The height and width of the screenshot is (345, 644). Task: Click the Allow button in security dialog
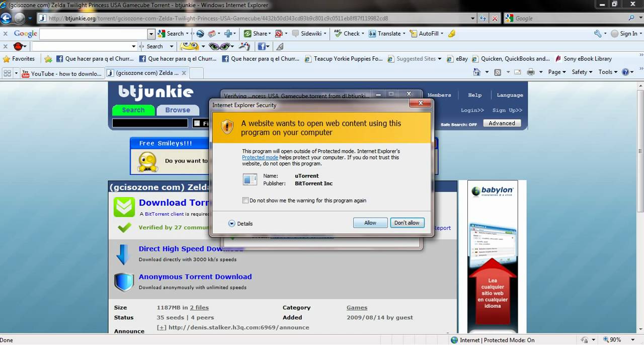[x=370, y=223]
